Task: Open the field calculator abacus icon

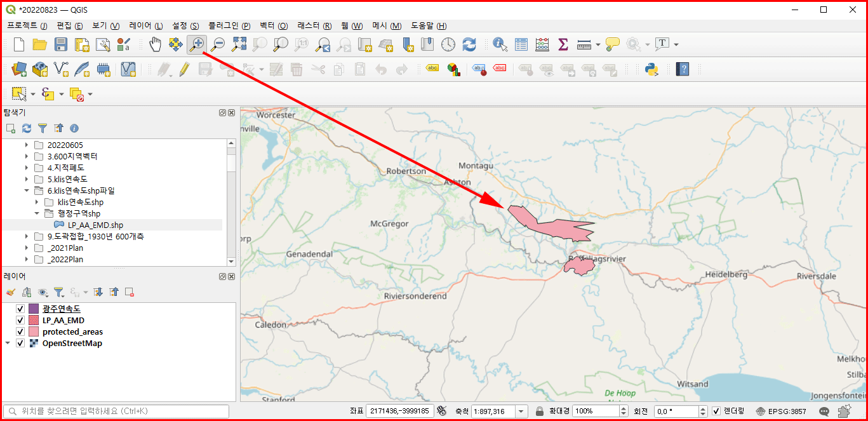Action: tap(542, 44)
